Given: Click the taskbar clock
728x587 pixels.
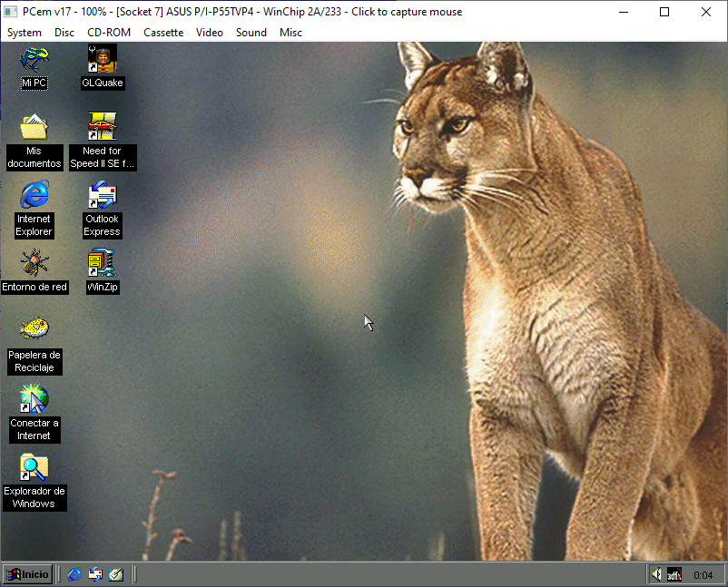Looking at the screenshot, I should [x=703, y=575].
